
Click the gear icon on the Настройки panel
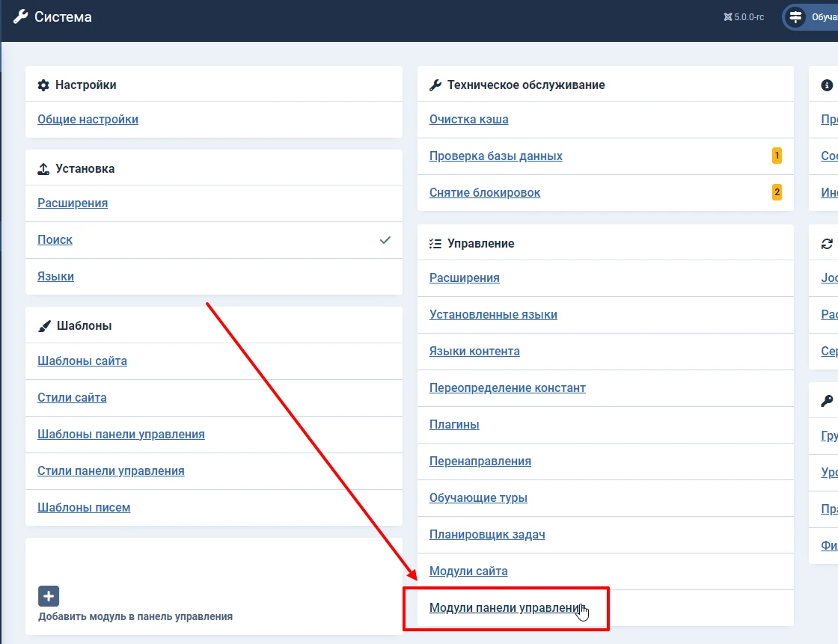click(43, 85)
